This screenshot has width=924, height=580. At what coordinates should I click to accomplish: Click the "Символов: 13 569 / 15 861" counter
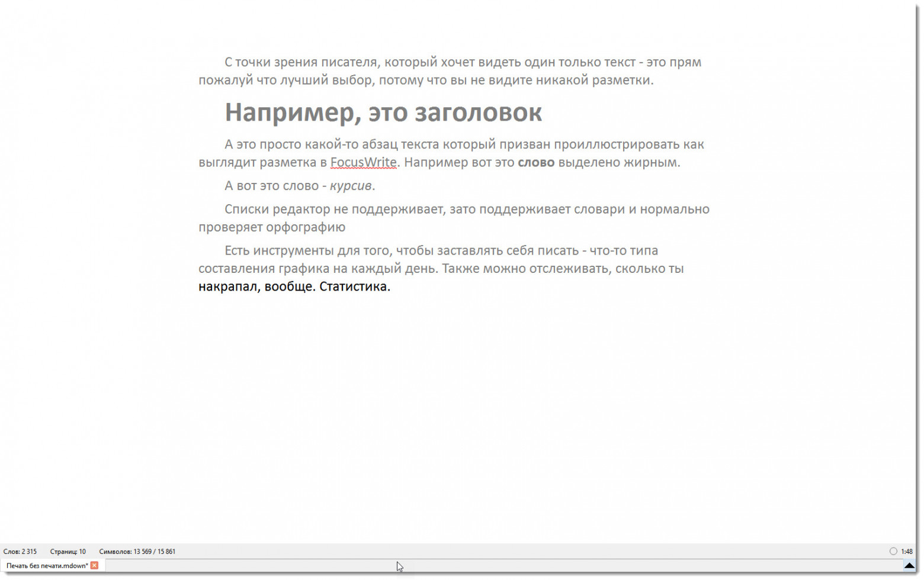pyautogui.click(x=136, y=551)
